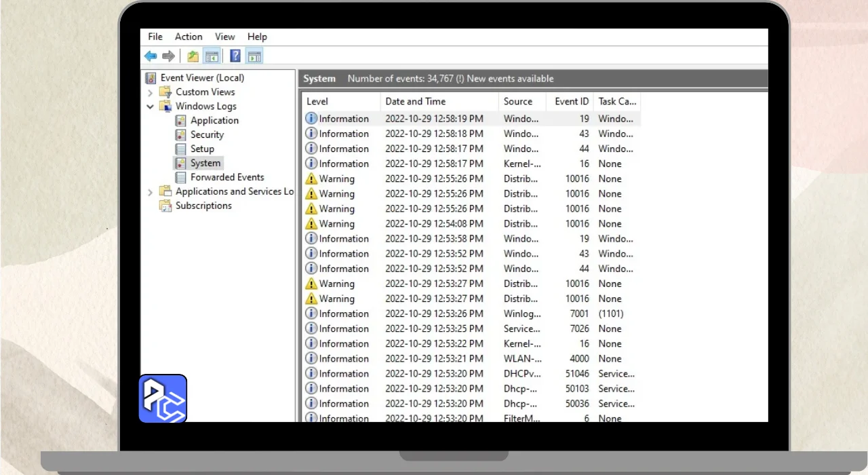
Task: Click the PC logo badge at bottom left
Action: point(163,399)
